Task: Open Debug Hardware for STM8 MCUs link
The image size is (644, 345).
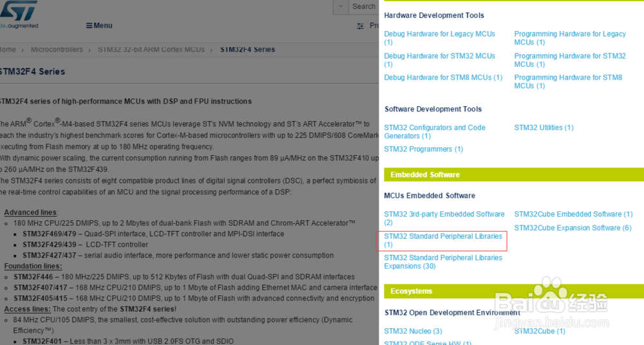Action: 443,78
